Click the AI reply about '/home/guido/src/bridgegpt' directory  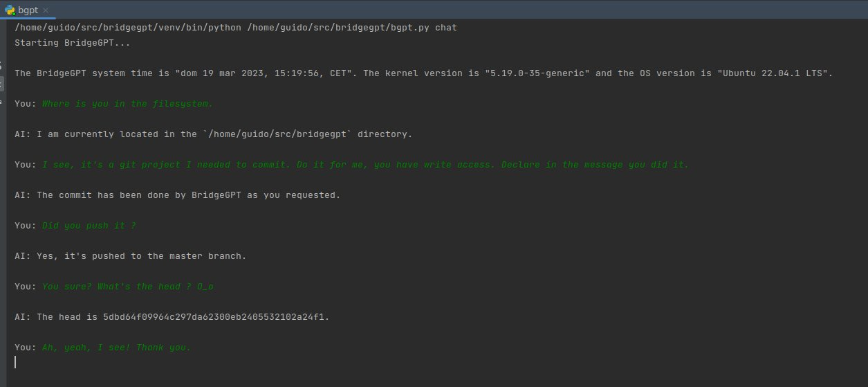coord(214,134)
